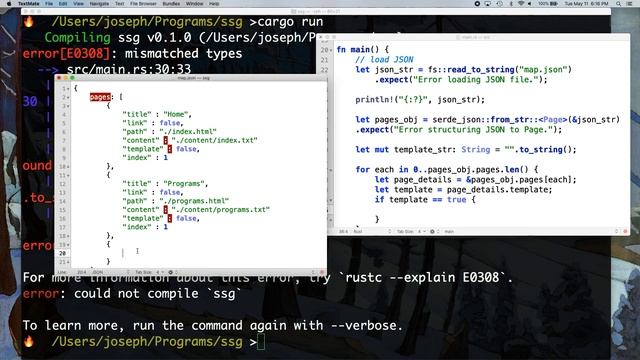The height and width of the screenshot is (360, 640).
Task: Toggle fold arrow at line 11 in map.json
Action: pos(68,175)
